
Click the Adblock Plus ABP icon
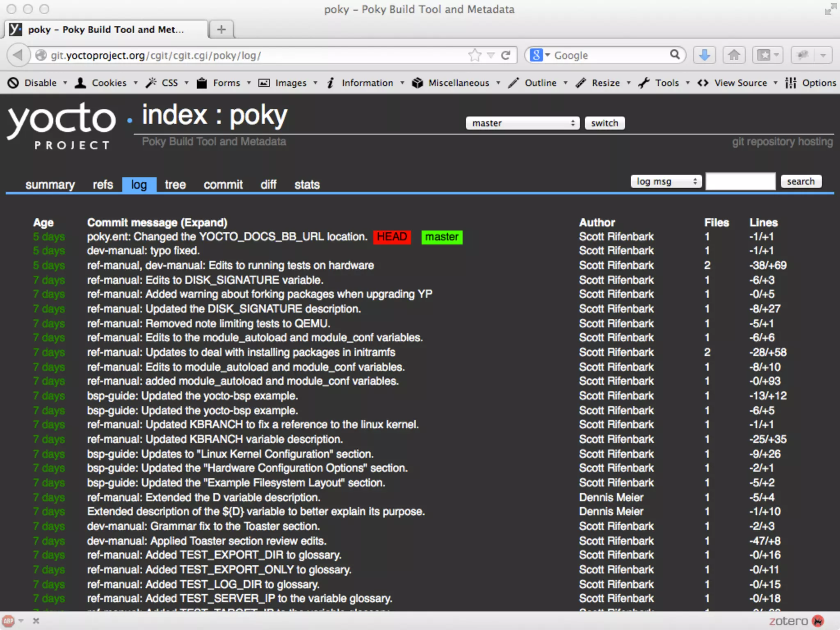coord(9,621)
